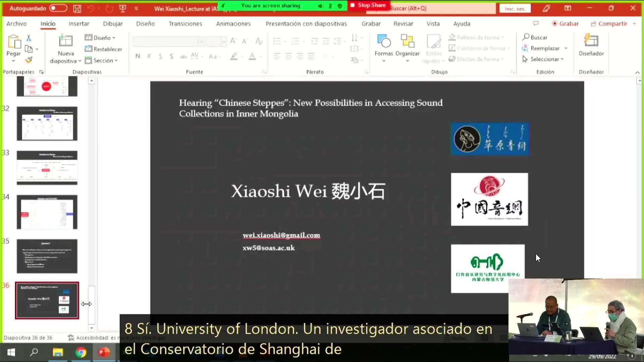The width and height of the screenshot is (644, 362).
Task: Click the numbered list icon
Action: (x=295, y=41)
